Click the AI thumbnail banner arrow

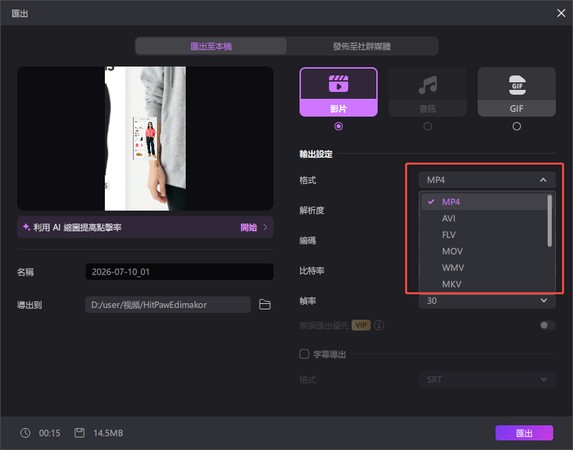[x=265, y=227]
